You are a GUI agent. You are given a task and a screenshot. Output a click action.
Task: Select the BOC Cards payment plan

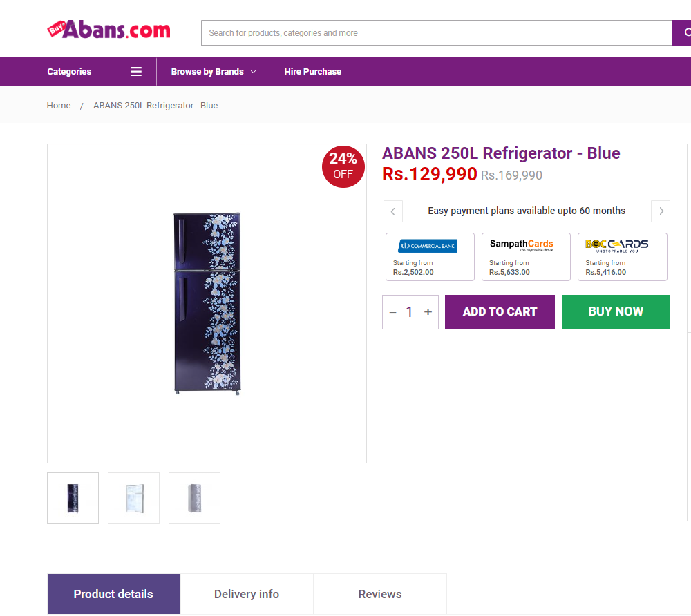tap(623, 257)
